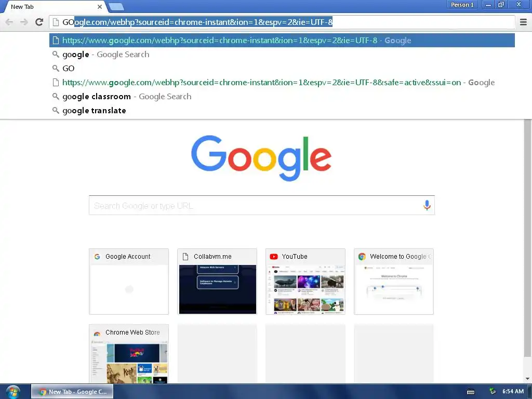Choose the 'google - Google Search' suggestion
The width and height of the screenshot is (532, 399).
pos(282,55)
